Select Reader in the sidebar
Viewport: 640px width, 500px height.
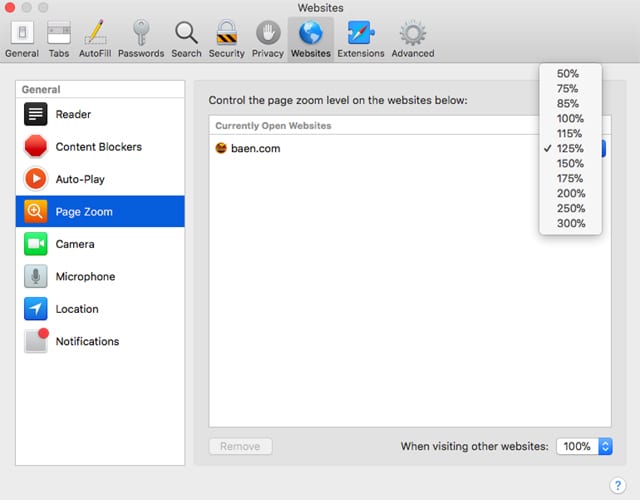100,114
